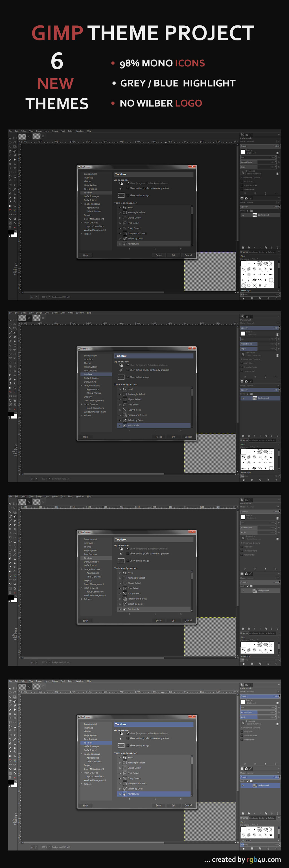289x868 pixels.
Task: Select 'Theme' in topmost Preferences category list
Action: coord(87,181)
